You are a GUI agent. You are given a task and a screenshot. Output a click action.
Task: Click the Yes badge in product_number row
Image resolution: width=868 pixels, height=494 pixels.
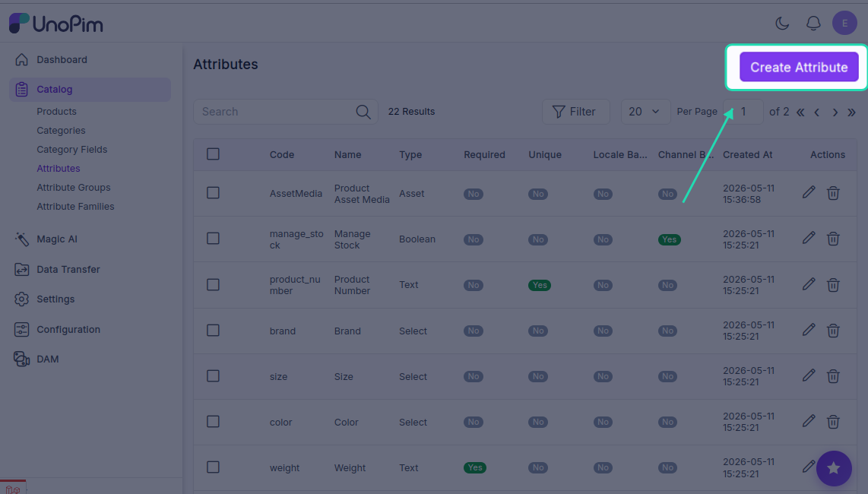point(539,285)
